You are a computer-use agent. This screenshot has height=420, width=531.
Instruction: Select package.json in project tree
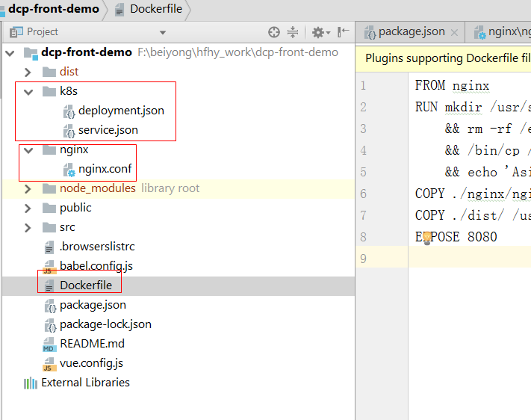93,305
